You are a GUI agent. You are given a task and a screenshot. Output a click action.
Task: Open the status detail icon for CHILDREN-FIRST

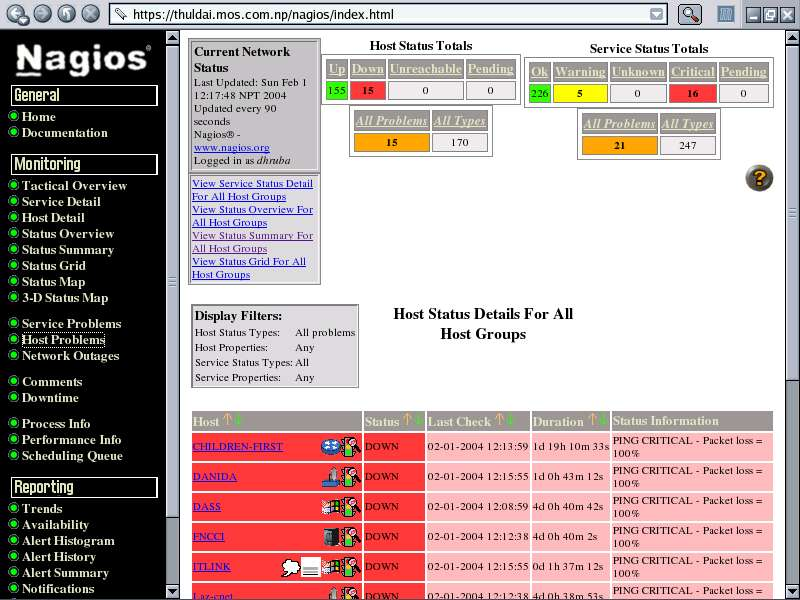[351, 447]
